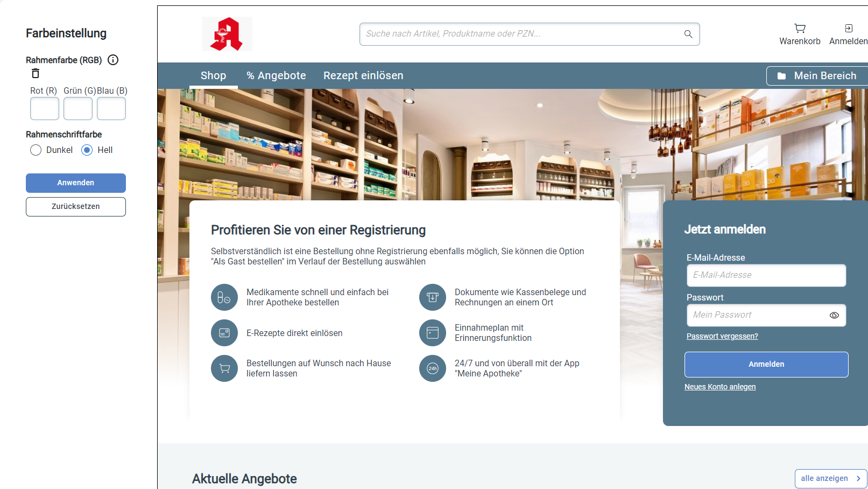Screen dimensions: 868x489
Task: Expand alle anzeigen for current offers
Action: click(x=830, y=478)
